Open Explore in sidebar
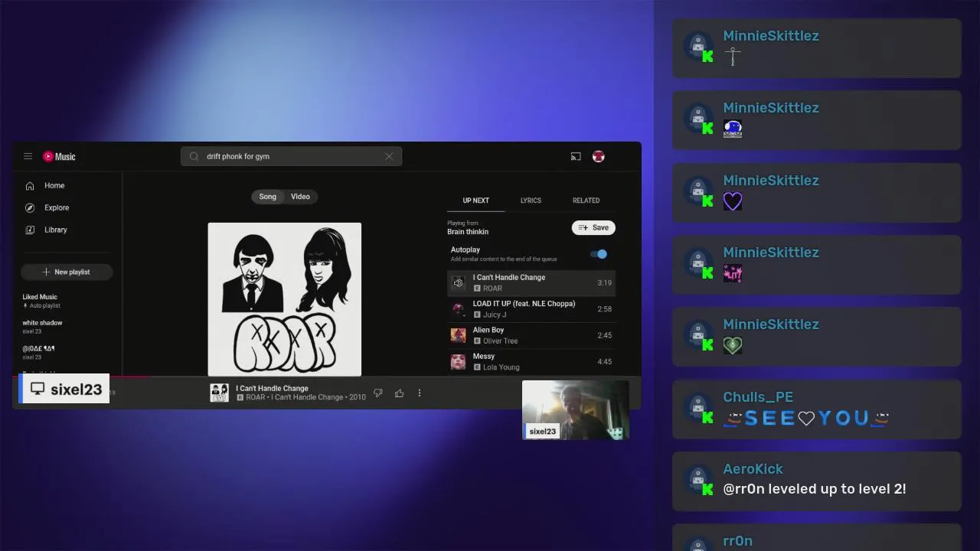Image resolution: width=980 pixels, height=551 pixels. point(57,208)
